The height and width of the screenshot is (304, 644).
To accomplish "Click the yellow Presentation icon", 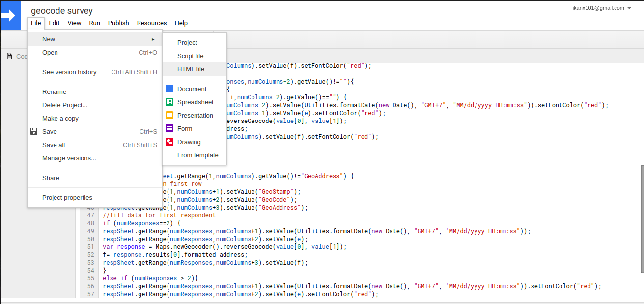I will pyautogui.click(x=169, y=115).
